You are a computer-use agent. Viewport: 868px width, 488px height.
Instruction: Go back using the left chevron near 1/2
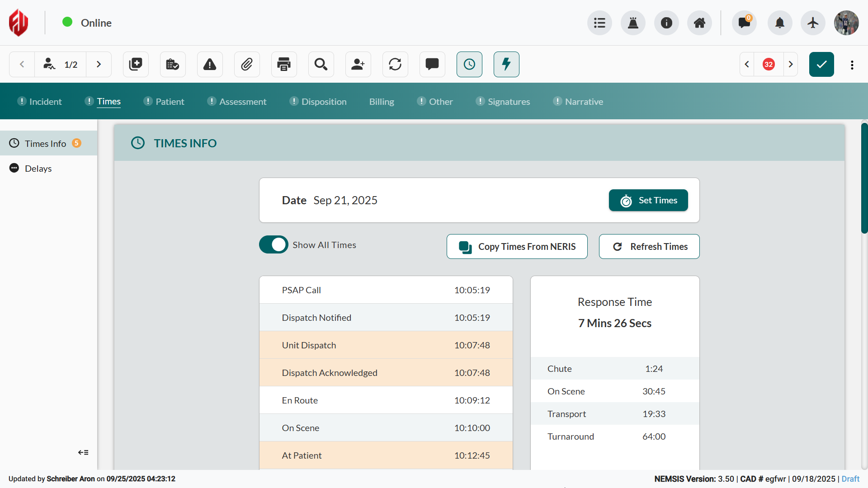(22, 64)
